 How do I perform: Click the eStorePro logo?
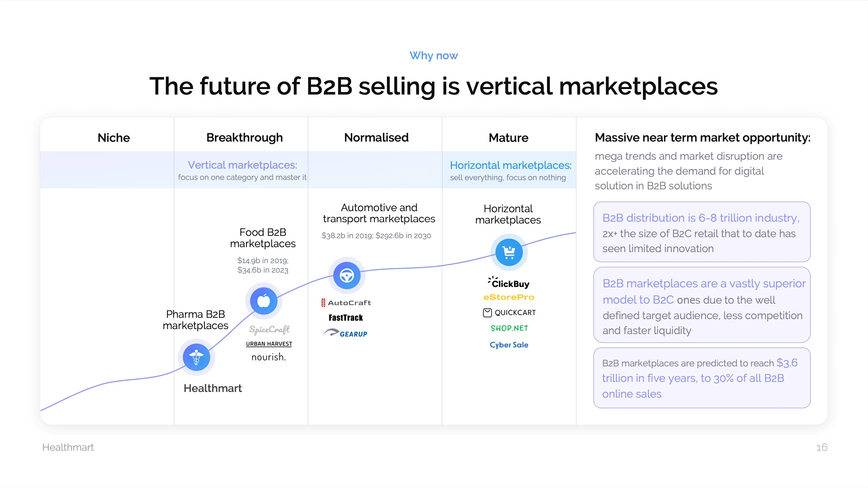[509, 297]
